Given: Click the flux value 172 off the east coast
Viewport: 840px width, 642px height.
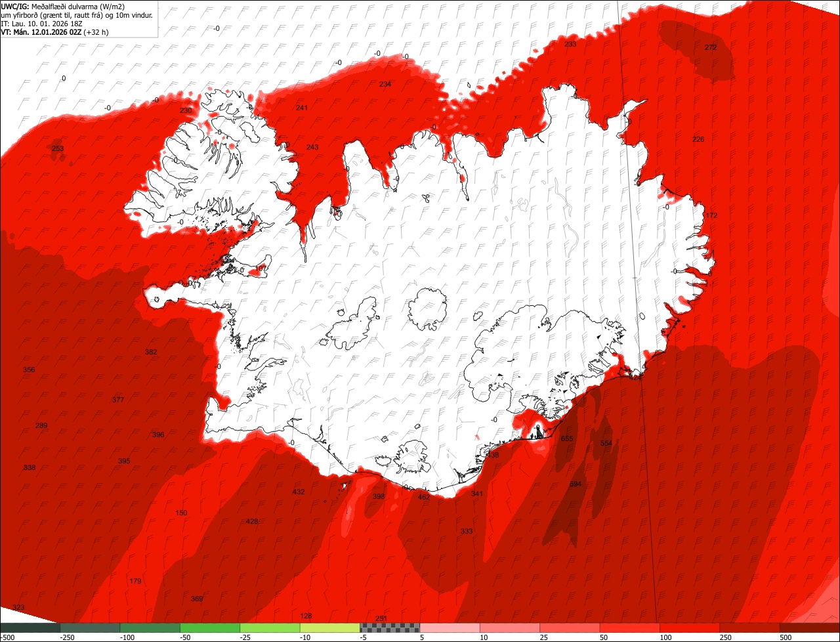Looking at the screenshot, I should [711, 215].
